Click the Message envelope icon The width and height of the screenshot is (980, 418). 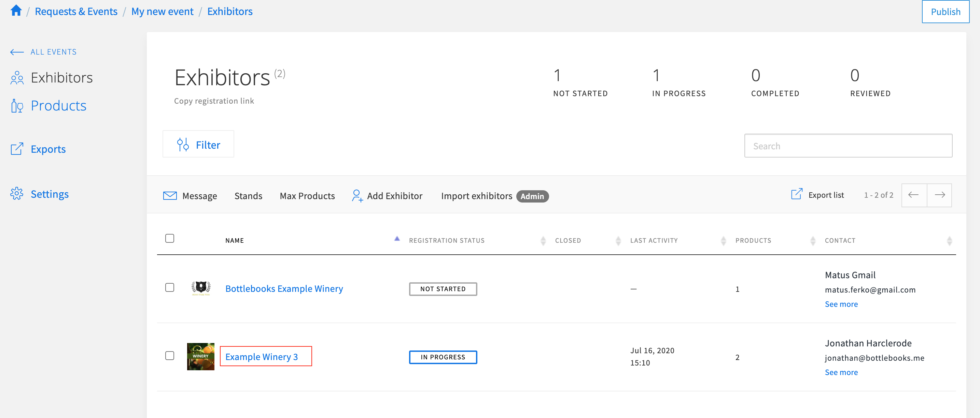pyautogui.click(x=170, y=196)
